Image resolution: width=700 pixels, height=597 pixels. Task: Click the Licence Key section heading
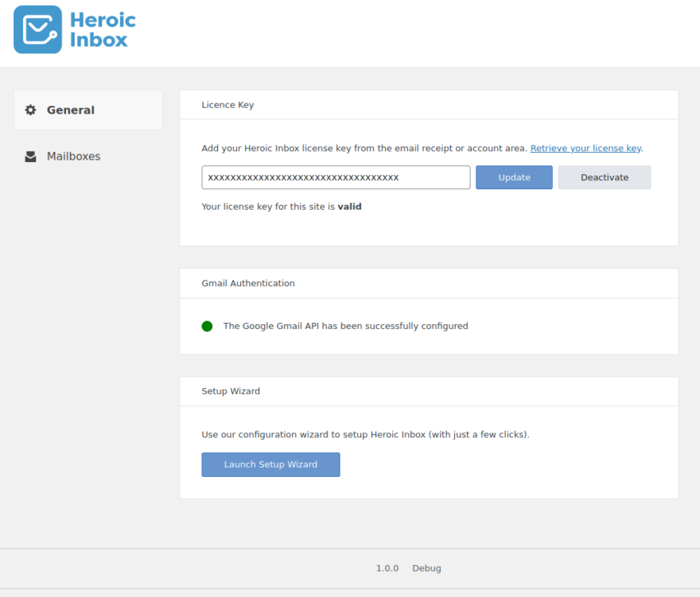[x=227, y=105]
